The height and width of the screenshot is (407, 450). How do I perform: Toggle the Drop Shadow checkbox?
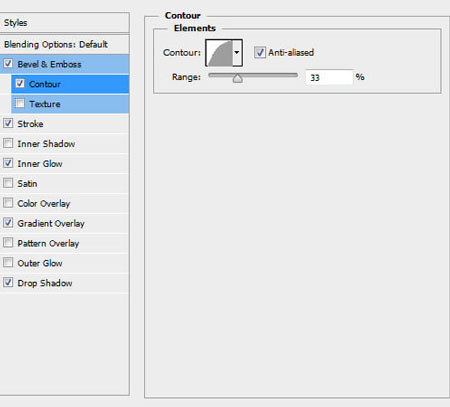tap(8, 282)
